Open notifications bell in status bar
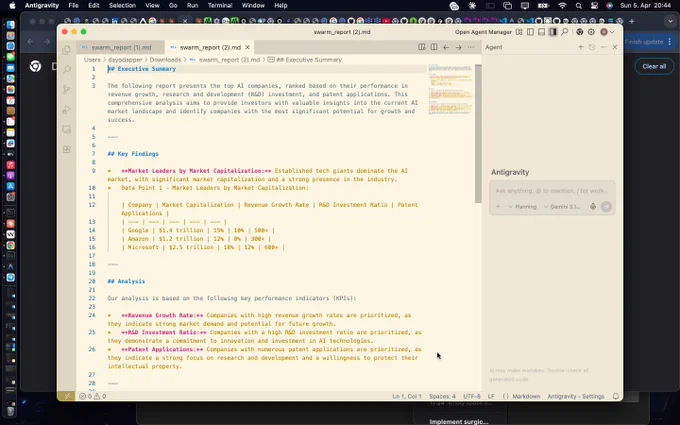This screenshot has height=425, width=680. click(x=615, y=396)
